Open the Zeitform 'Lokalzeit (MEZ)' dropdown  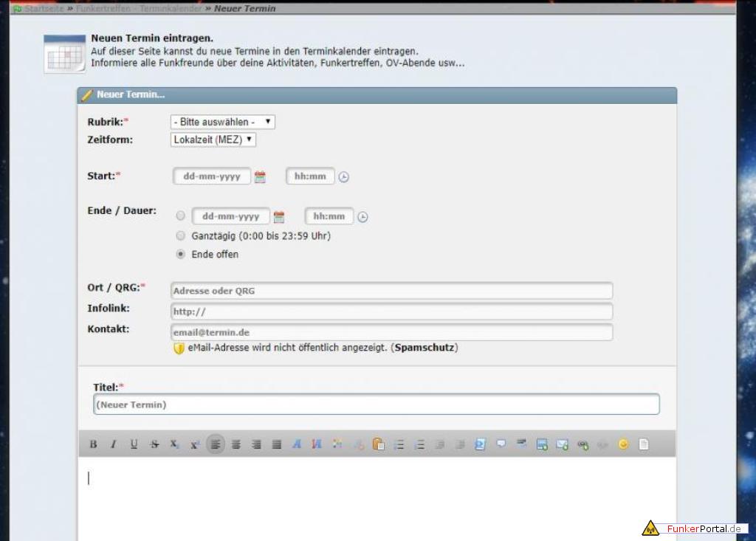(213, 139)
